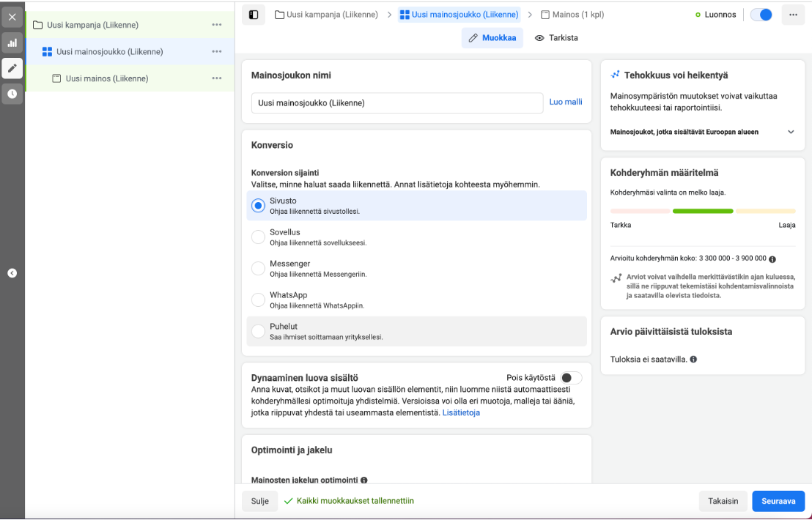The width and height of the screenshot is (812, 520).
Task: Close the editor with the X icon
Action: [12, 17]
